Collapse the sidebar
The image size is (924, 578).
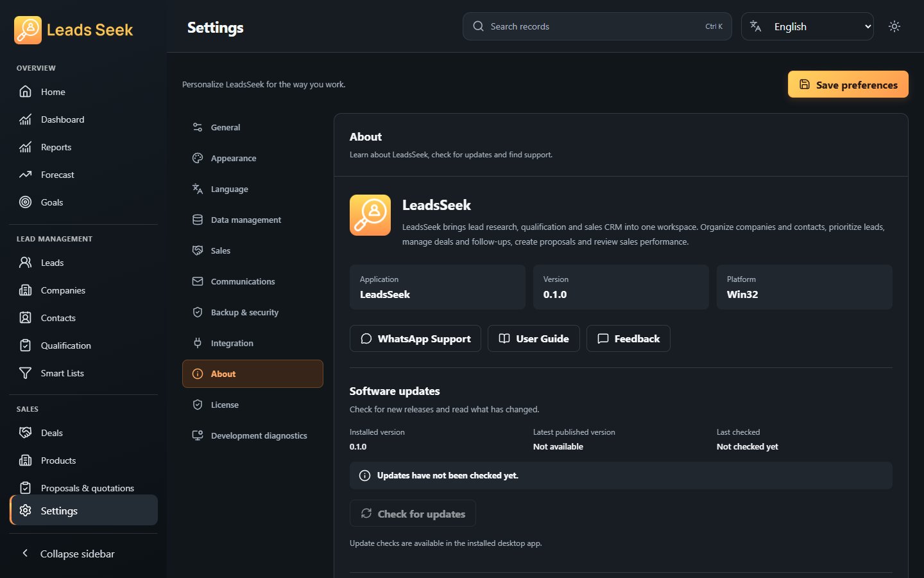(x=83, y=554)
